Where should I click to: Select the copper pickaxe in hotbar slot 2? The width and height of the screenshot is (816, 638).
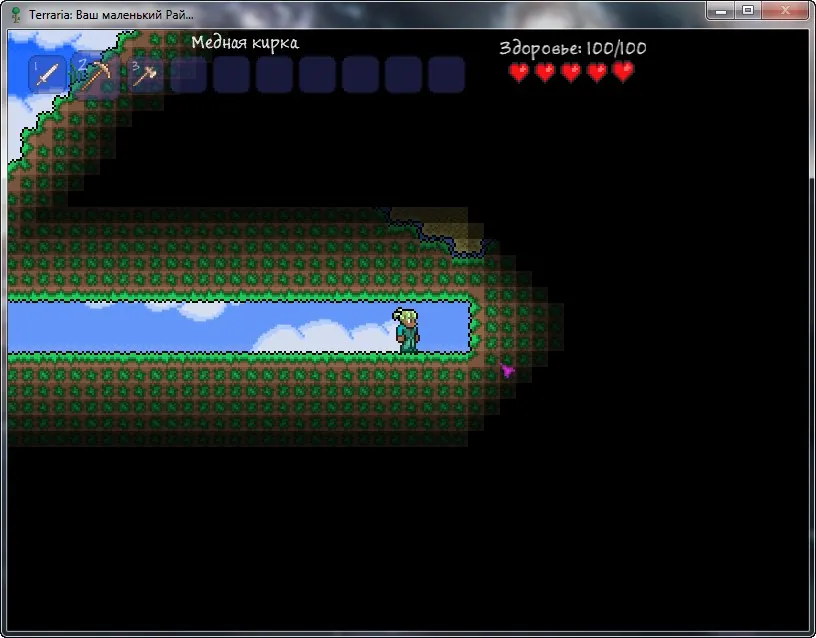96,76
